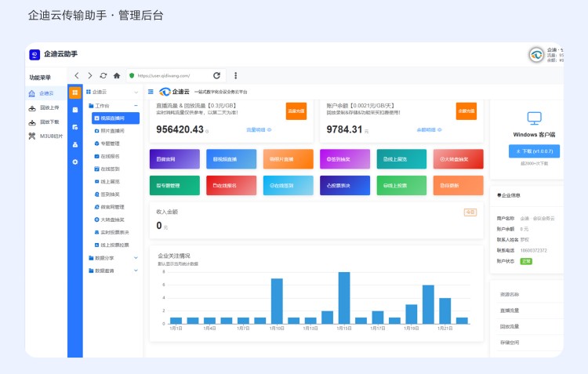Click the orange grid icon in blue sidebar
The height and width of the screenshot is (374, 588).
tap(74, 93)
